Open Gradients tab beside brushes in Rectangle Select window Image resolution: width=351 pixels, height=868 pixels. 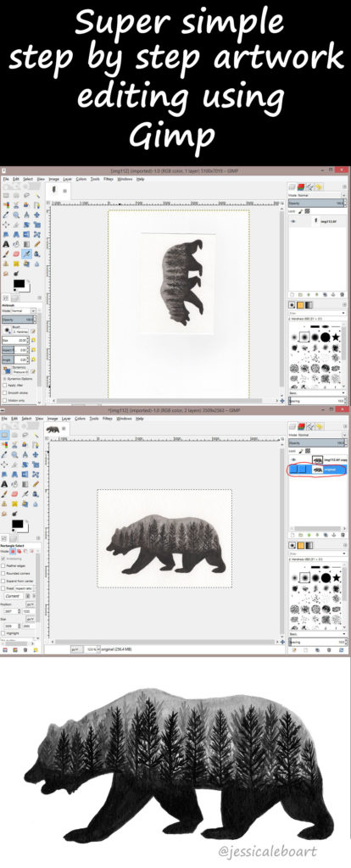coord(309,545)
